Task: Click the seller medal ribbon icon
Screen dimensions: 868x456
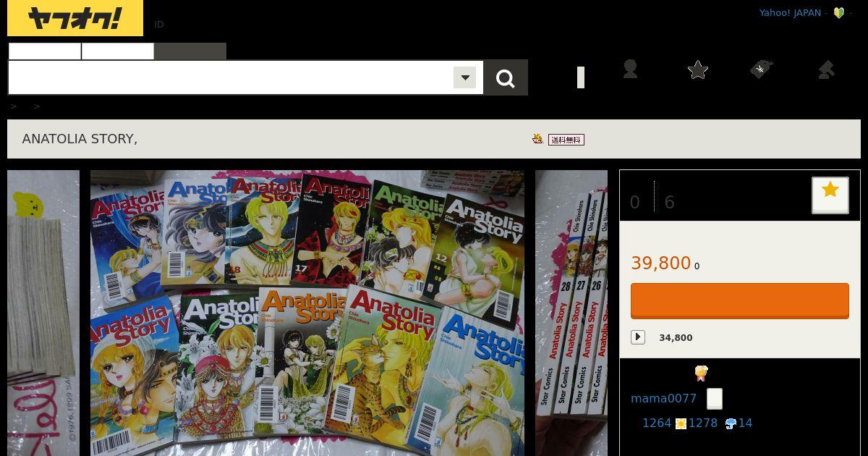Action: pyautogui.click(x=701, y=373)
